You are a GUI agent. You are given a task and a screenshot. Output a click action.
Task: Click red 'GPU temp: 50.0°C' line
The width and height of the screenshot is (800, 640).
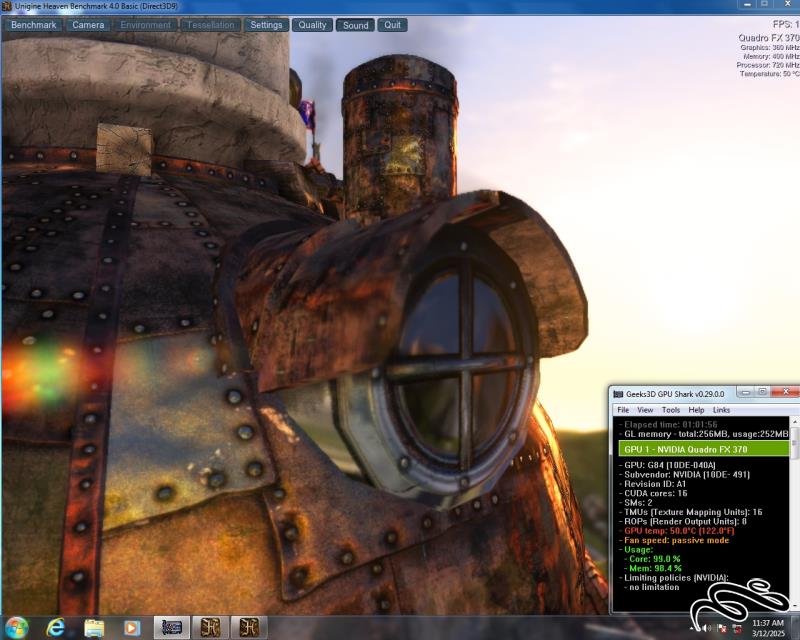677,531
